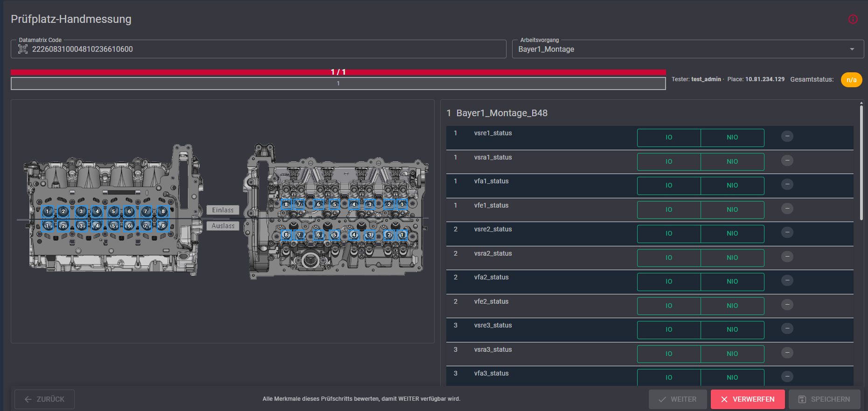Open the red info icon
868x411 pixels.
pyautogui.click(x=853, y=19)
